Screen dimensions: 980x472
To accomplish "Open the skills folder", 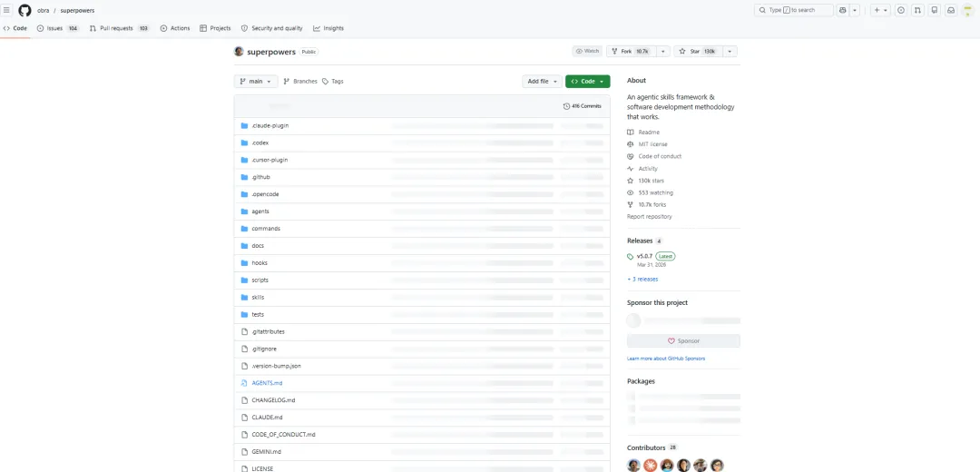I will [x=258, y=298].
